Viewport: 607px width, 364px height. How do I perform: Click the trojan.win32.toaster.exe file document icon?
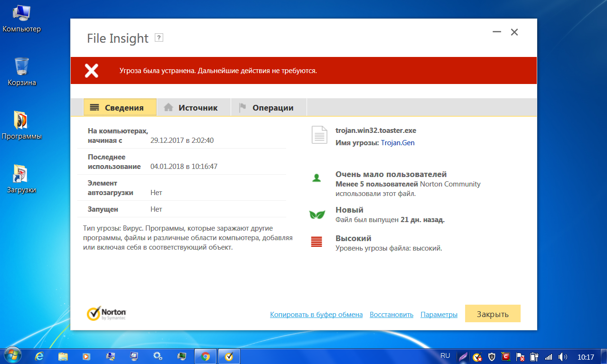coord(319,135)
